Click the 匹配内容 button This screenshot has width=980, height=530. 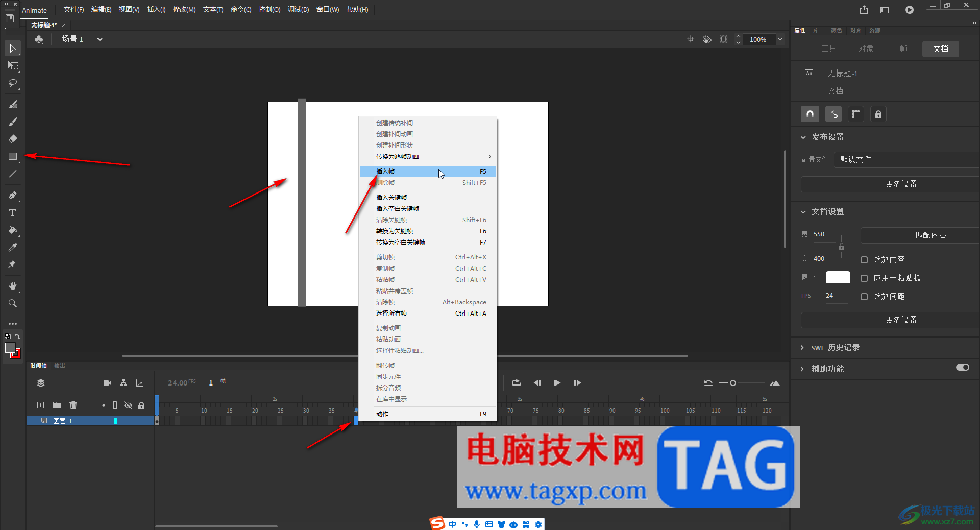(920, 235)
